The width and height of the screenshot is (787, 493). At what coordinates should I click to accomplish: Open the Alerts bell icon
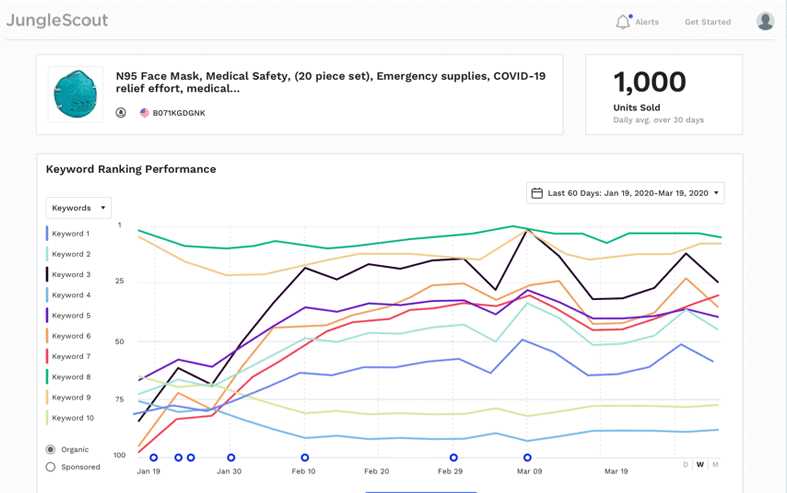click(x=623, y=21)
